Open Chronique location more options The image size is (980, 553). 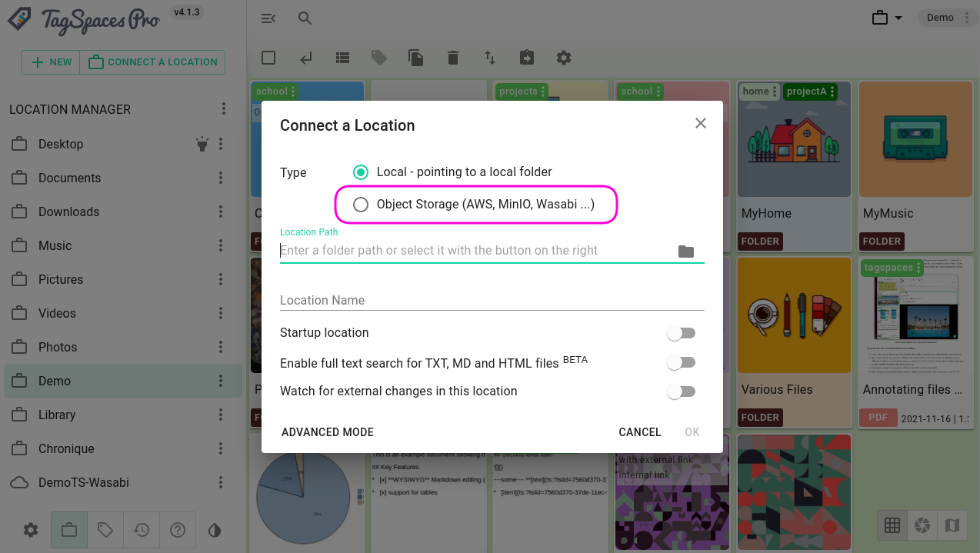(221, 448)
